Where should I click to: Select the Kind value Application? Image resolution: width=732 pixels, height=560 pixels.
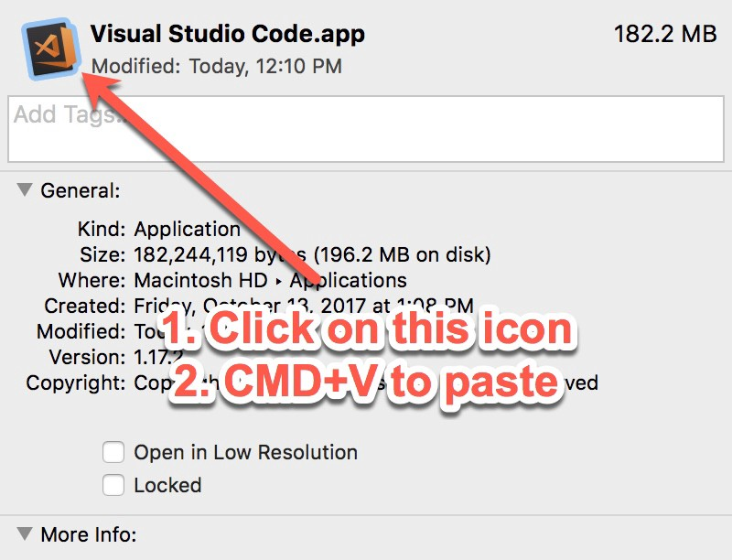[x=187, y=229]
